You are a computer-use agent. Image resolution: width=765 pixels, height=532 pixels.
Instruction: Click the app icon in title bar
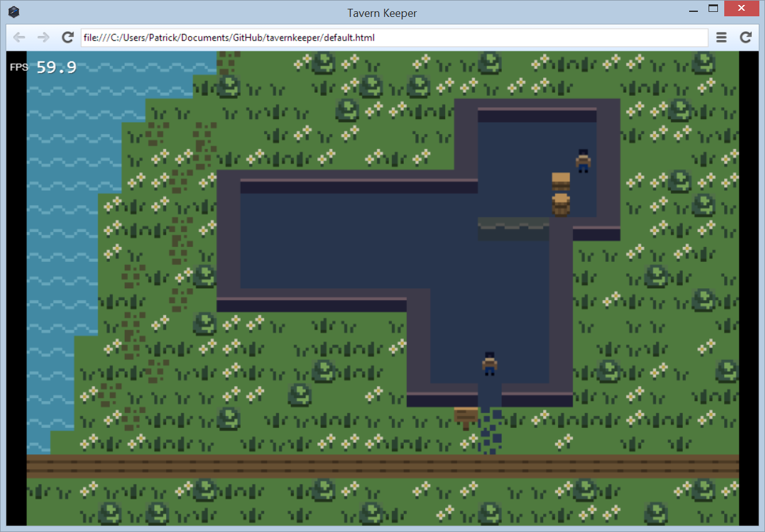coord(14,12)
